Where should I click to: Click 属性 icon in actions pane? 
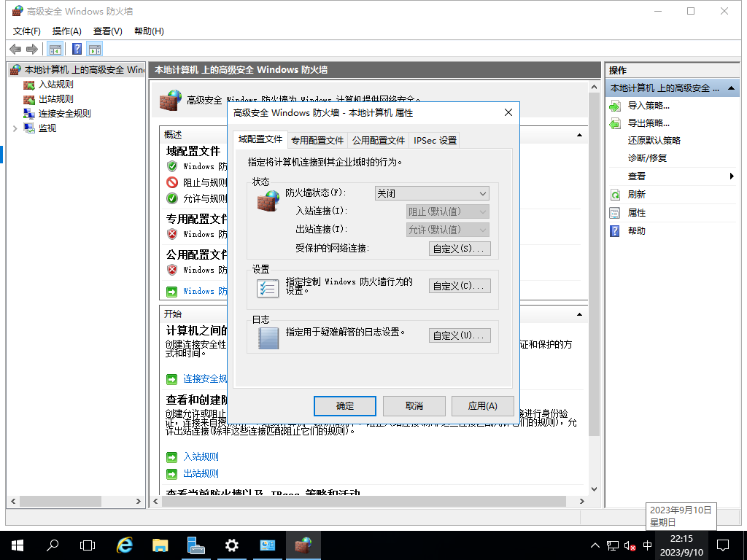click(x=615, y=213)
